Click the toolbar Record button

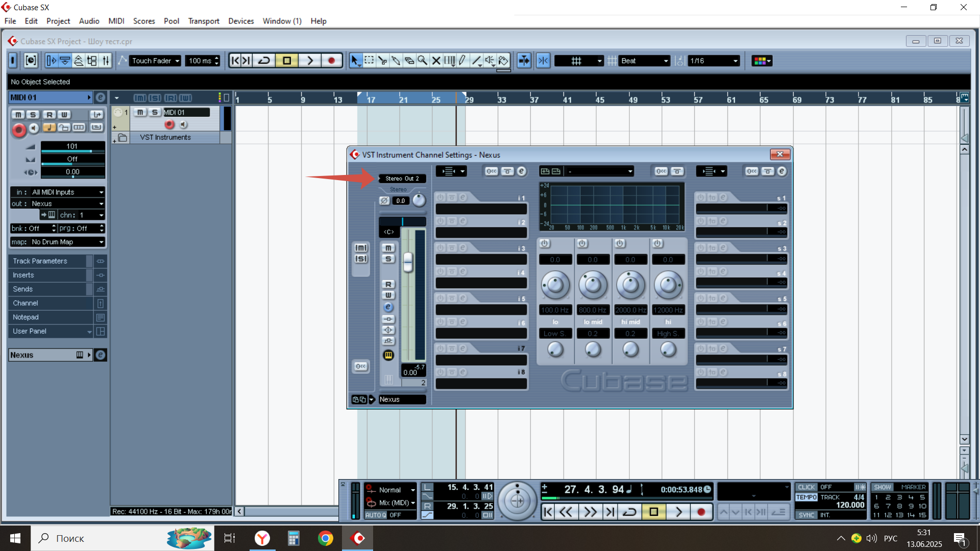(331, 61)
